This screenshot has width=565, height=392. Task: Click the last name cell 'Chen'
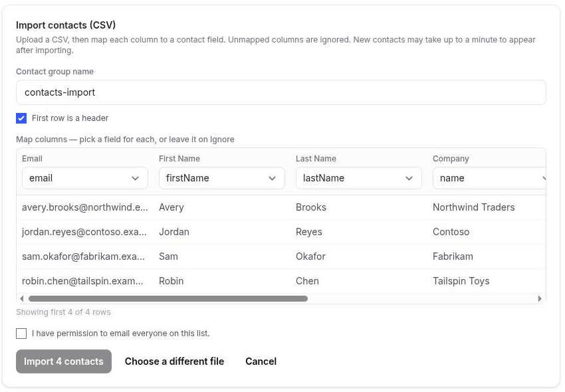click(x=307, y=281)
